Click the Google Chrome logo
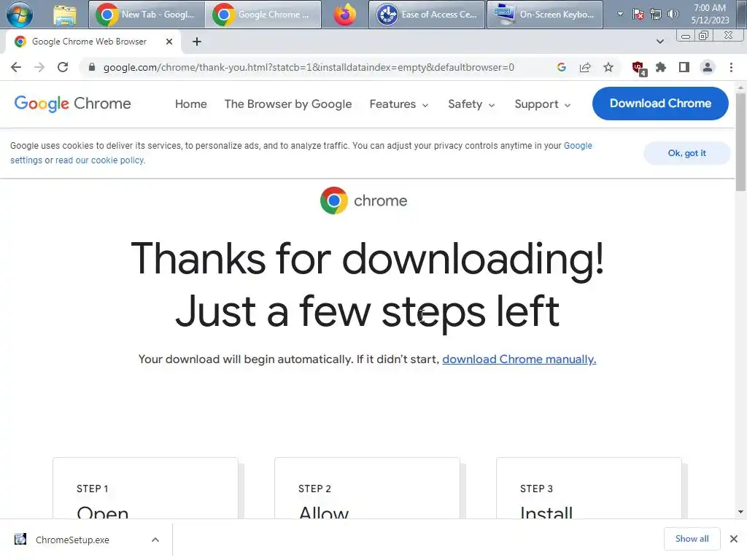 click(x=72, y=104)
